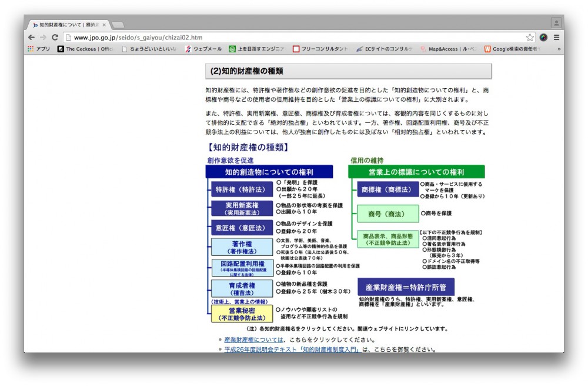Image resolution: width=588 pixels, height=386 pixels.
Task: Open the 平成26年度説明会テキスト link
Action: (292, 350)
